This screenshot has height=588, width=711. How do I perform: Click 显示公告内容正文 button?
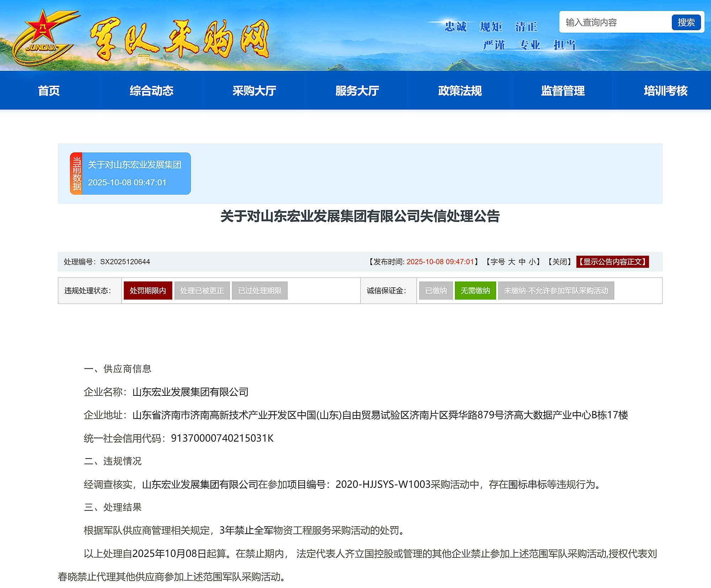(x=612, y=262)
